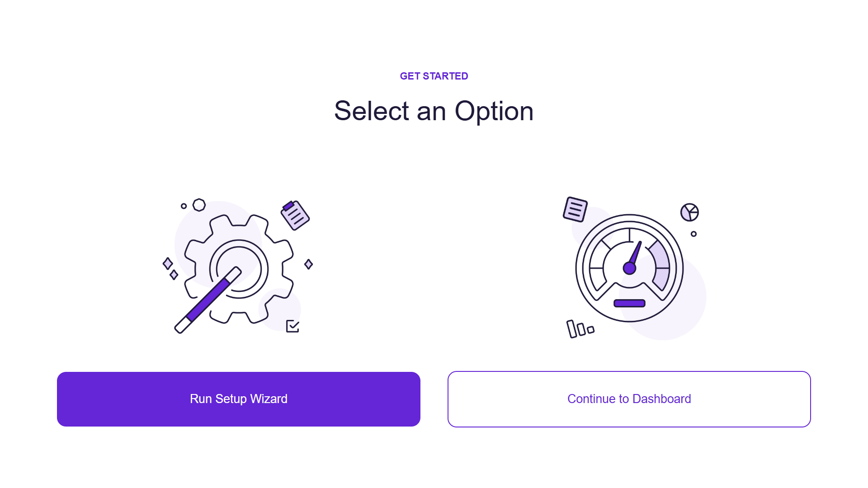Click the GET STARTED label
This screenshot has height=488, width=868.
(434, 76)
